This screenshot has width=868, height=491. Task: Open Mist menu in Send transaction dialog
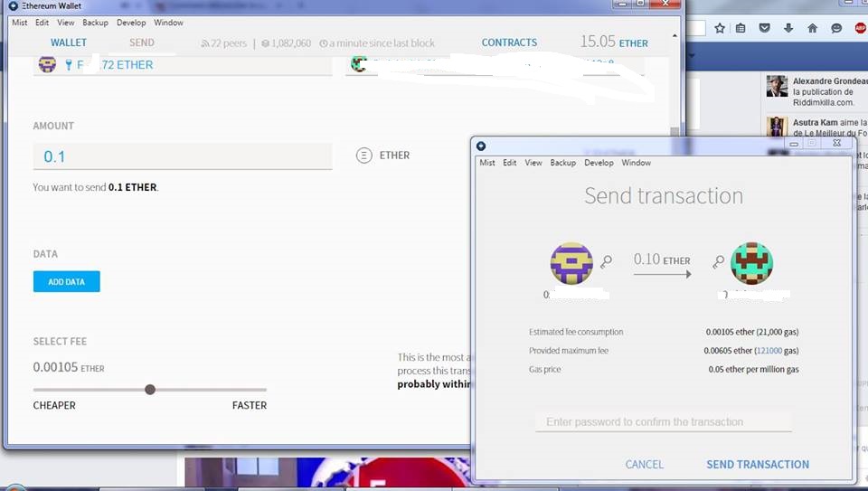click(x=487, y=163)
